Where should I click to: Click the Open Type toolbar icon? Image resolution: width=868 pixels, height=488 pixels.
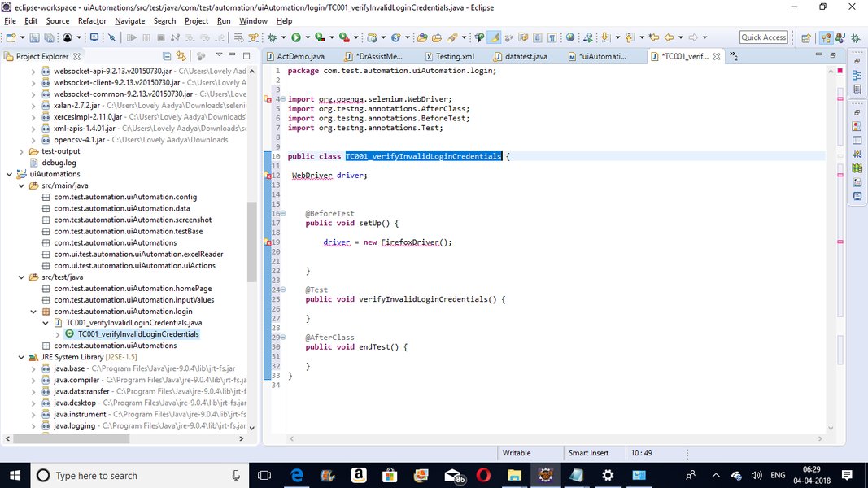(x=422, y=37)
